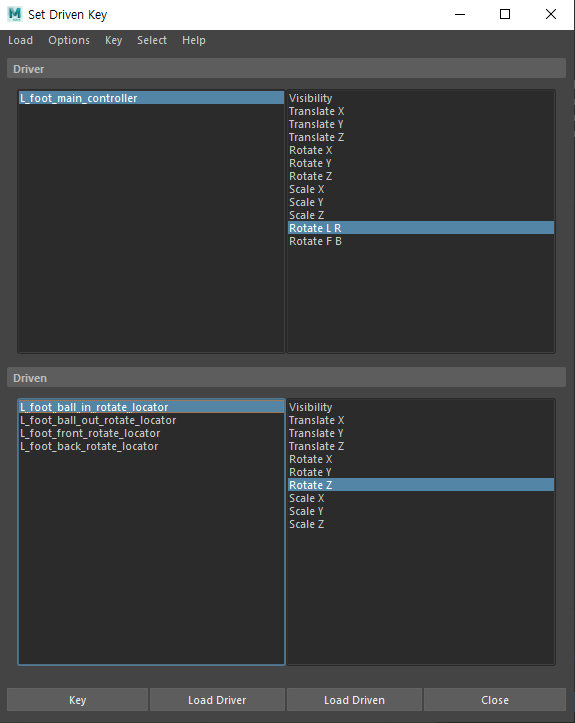
Task: Select Translate Y in Driven attributes
Action: tap(421, 433)
